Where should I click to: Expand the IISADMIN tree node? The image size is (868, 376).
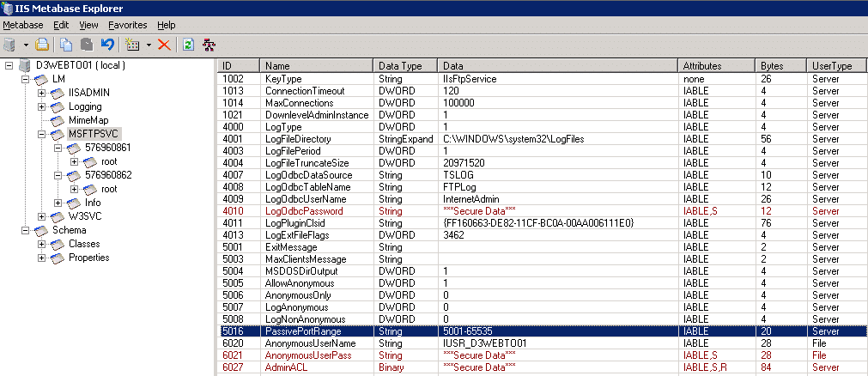click(x=41, y=93)
